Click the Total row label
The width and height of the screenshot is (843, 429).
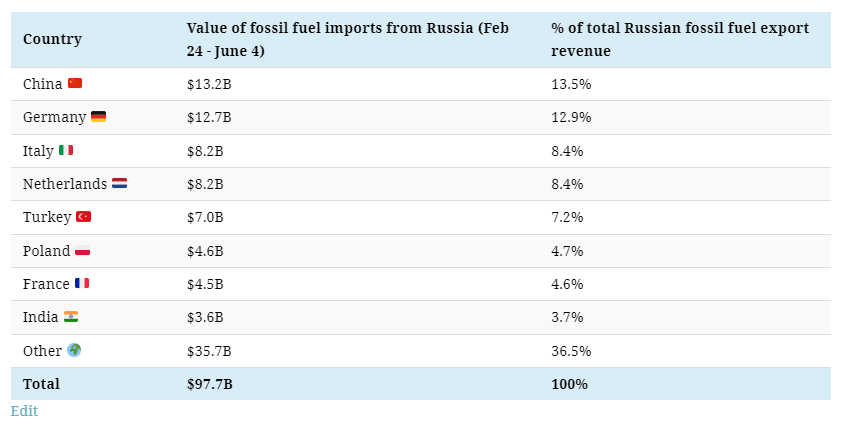(x=41, y=384)
